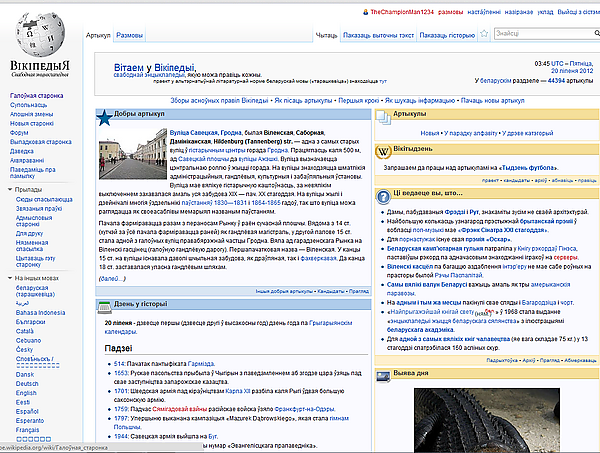Collapse the На іншых мовах sidebar section
The width and height of the screenshot is (600, 453).
[10, 278]
